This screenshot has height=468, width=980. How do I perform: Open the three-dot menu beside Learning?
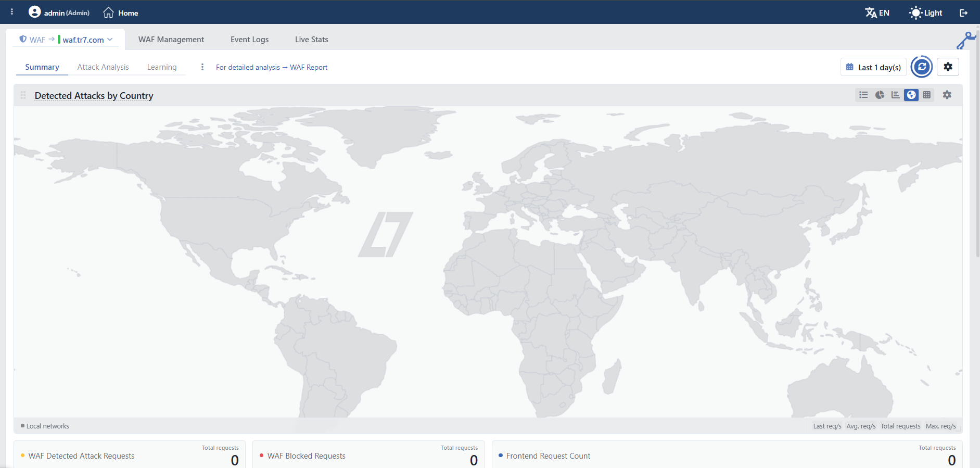click(202, 67)
